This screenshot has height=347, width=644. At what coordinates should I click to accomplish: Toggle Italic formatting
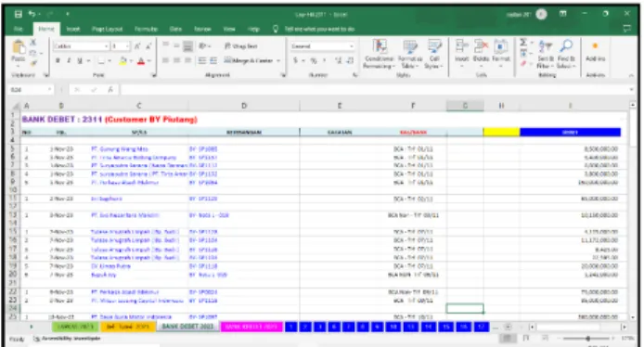click(69, 61)
